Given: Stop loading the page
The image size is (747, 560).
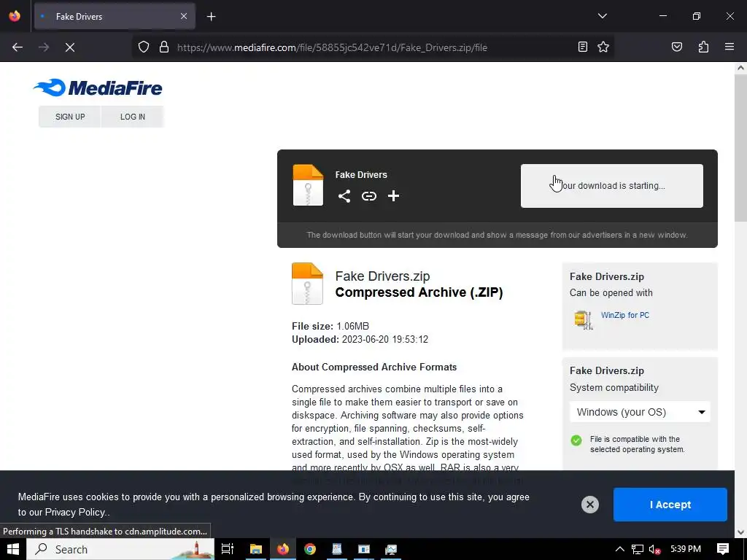Looking at the screenshot, I should click(70, 47).
